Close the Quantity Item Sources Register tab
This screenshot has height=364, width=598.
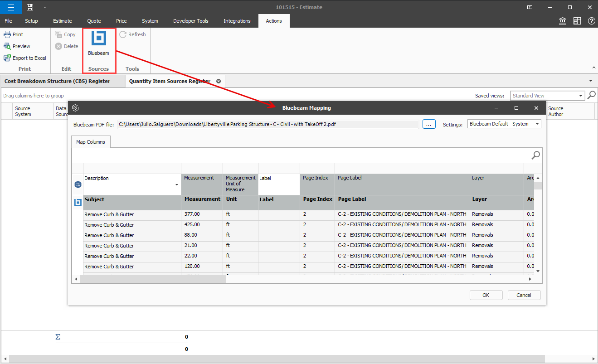(x=219, y=81)
